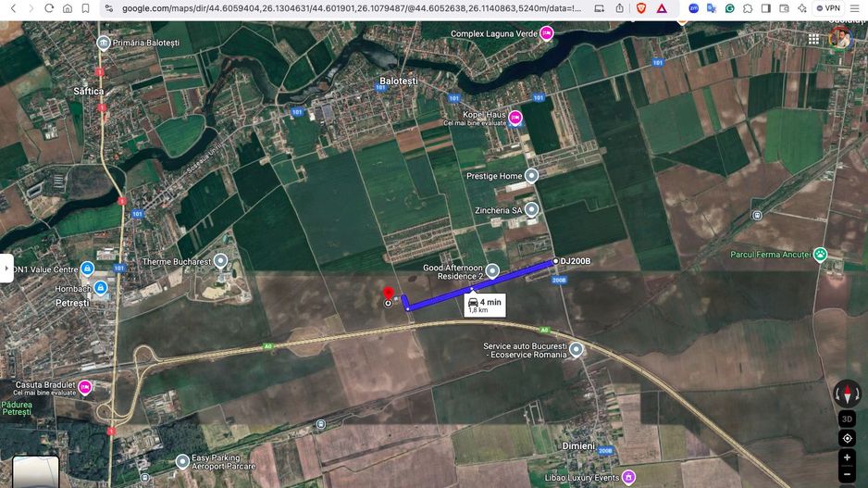Toggle the browser sidebar panel
This screenshot has width=868, height=488.
pyautogui.click(x=766, y=8)
